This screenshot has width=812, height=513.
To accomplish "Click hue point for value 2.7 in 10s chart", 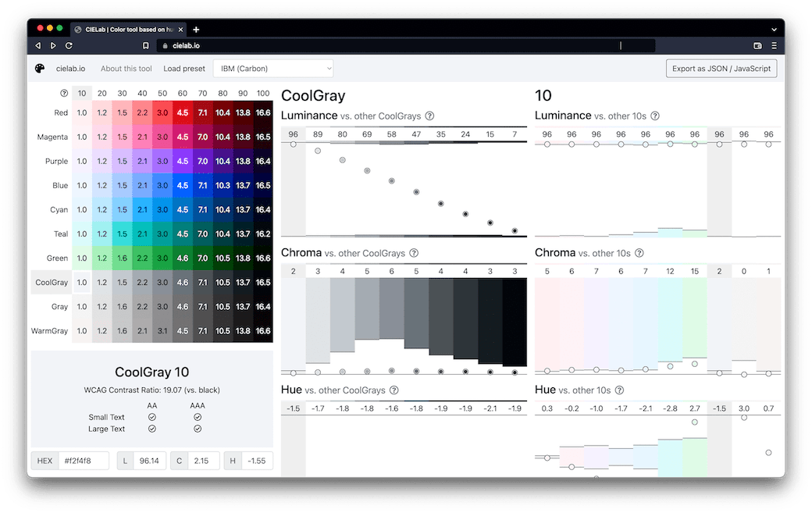I will click(x=694, y=422).
